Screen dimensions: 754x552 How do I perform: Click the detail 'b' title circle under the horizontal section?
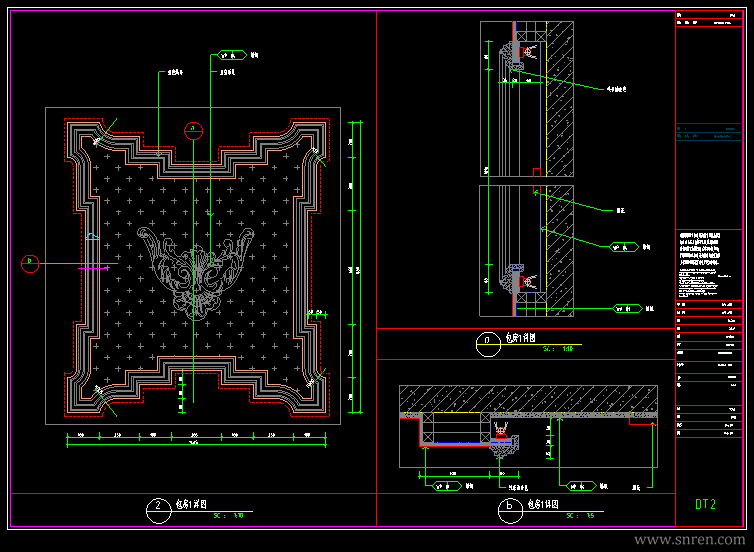tap(510, 510)
